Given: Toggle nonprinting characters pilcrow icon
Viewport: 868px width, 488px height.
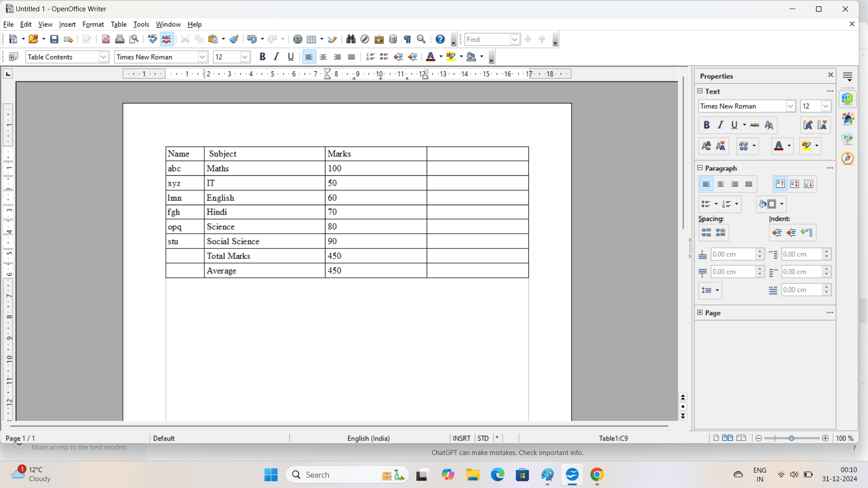Looking at the screenshot, I should pos(407,39).
